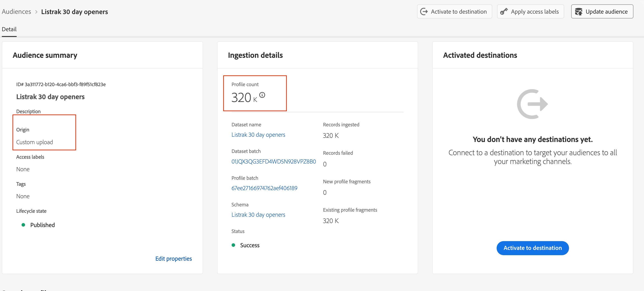Click the green Published status dot

point(23,225)
